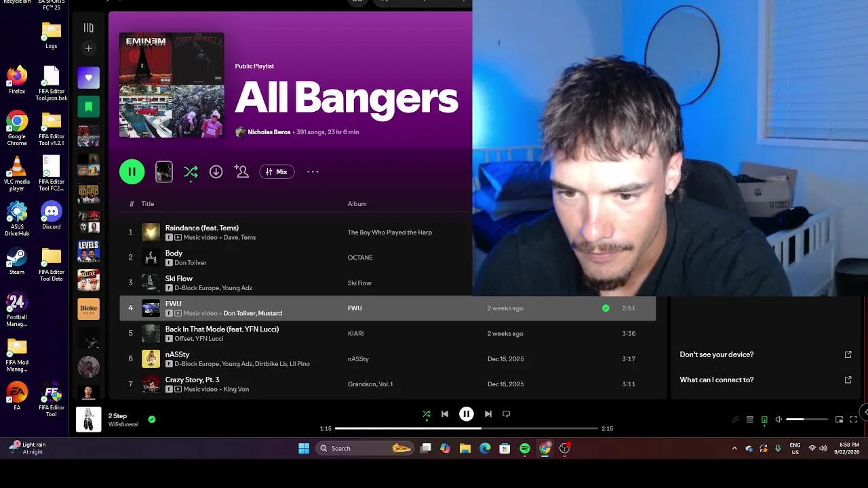Select the Raindance (feat. Tems) track title
This screenshot has height=488, width=868.
202,228
